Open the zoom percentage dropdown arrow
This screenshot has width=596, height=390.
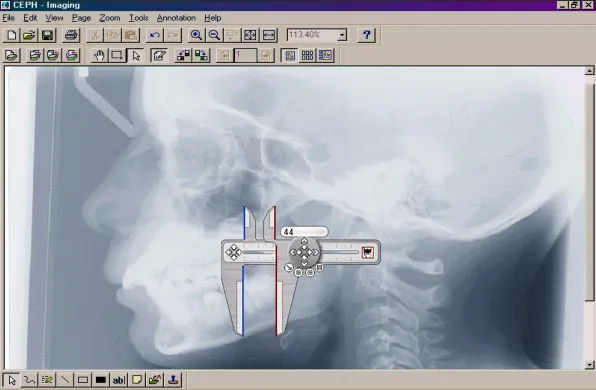(x=342, y=35)
